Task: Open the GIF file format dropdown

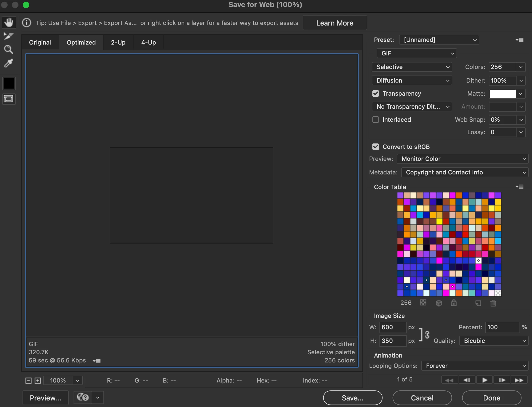Action: click(x=417, y=53)
